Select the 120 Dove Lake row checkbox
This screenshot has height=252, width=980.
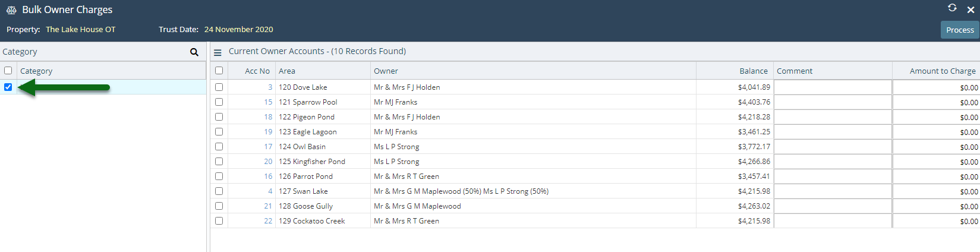[x=219, y=87]
